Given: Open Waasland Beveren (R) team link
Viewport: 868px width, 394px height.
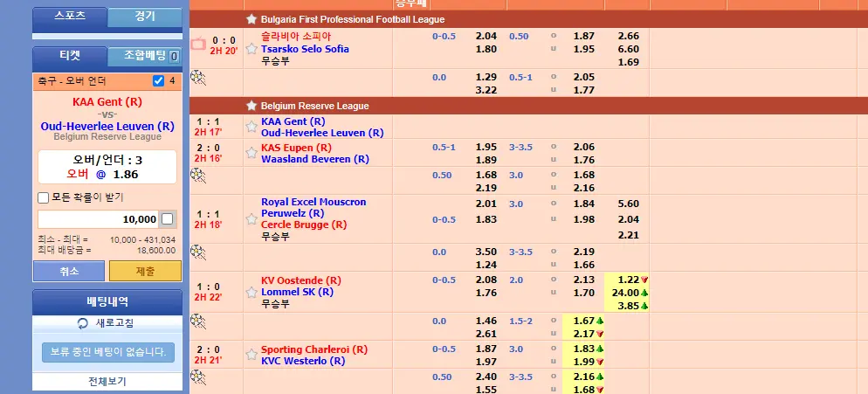Looking at the screenshot, I should point(315,159).
